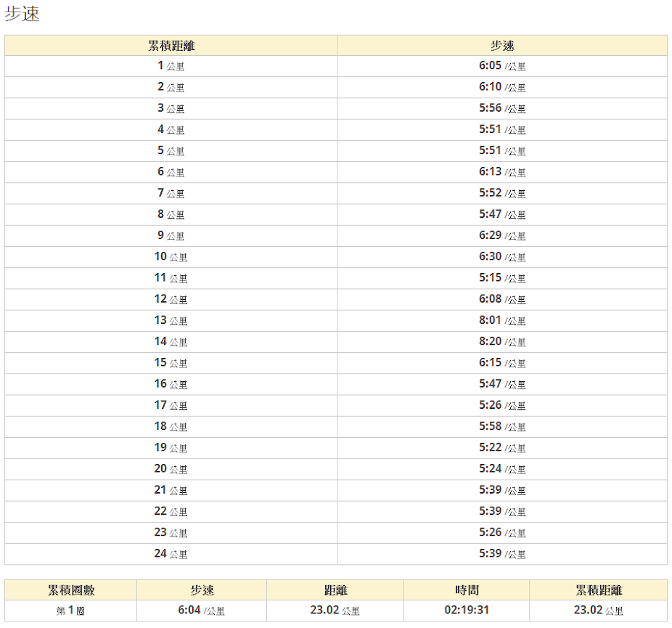Click the 5:15 /公里 pace value
The image size is (672, 628).
(502, 278)
